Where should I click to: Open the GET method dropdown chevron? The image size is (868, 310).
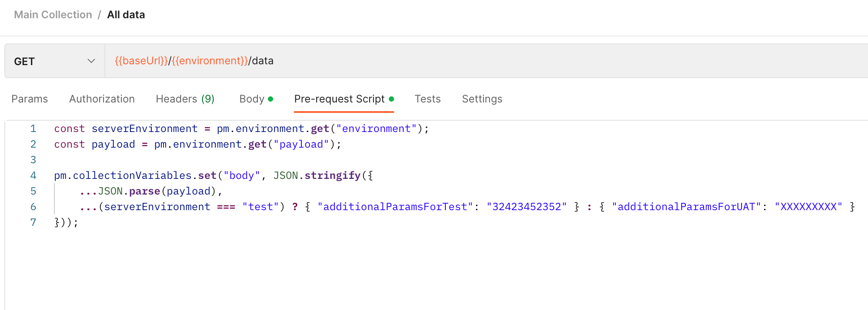(91, 61)
